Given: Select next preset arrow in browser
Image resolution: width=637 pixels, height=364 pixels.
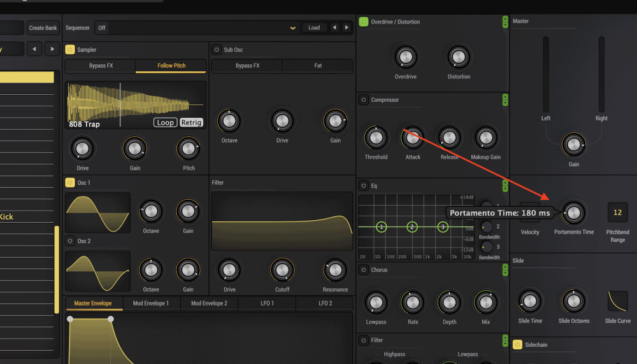Looking at the screenshot, I should click(52, 49).
